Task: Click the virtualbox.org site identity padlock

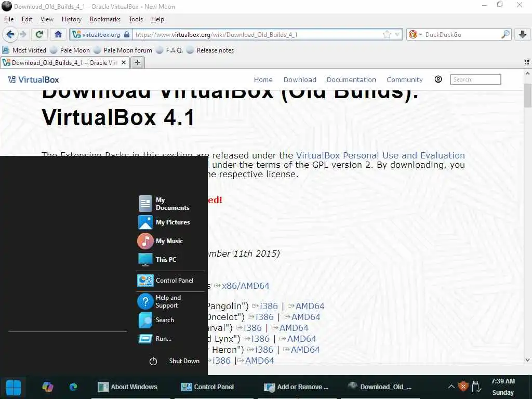Action: point(127,34)
